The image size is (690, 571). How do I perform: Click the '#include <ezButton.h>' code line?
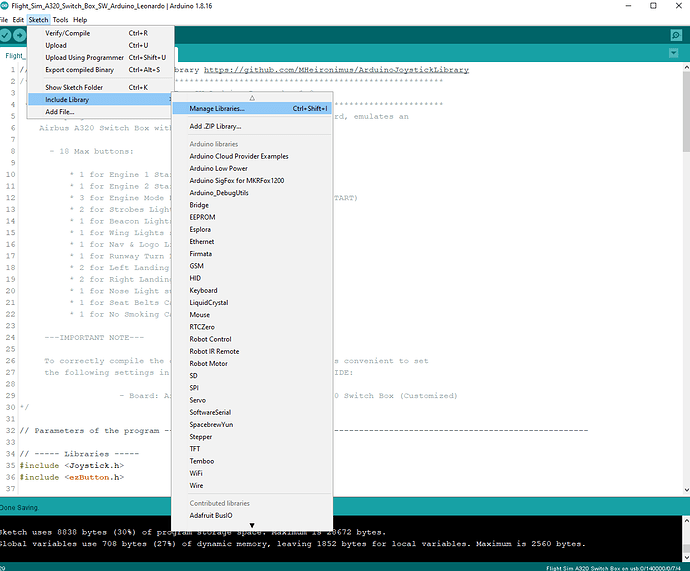(x=72, y=477)
